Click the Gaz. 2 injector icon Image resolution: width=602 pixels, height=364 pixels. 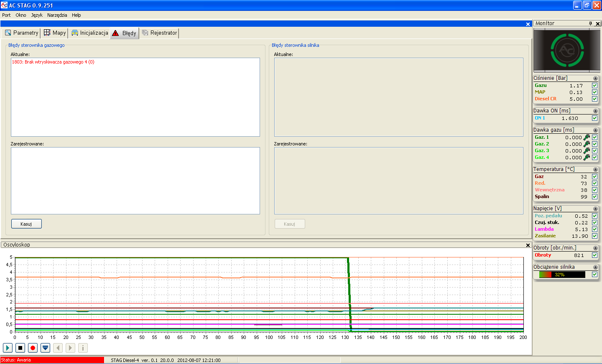(587, 144)
